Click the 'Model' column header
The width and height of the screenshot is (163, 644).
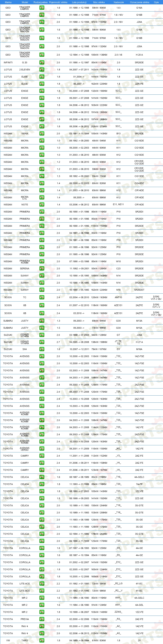pos(25,2)
